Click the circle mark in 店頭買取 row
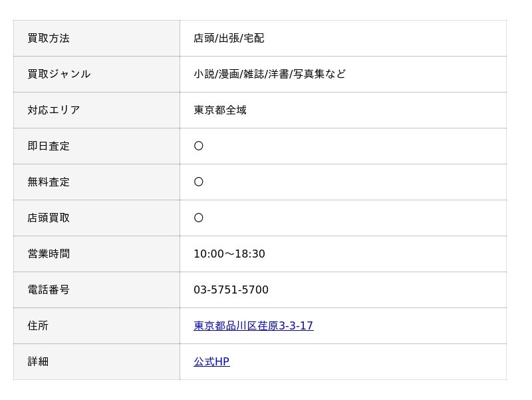Image resolution: width=532 pixels, height=400 pixels. pos(199,218)
